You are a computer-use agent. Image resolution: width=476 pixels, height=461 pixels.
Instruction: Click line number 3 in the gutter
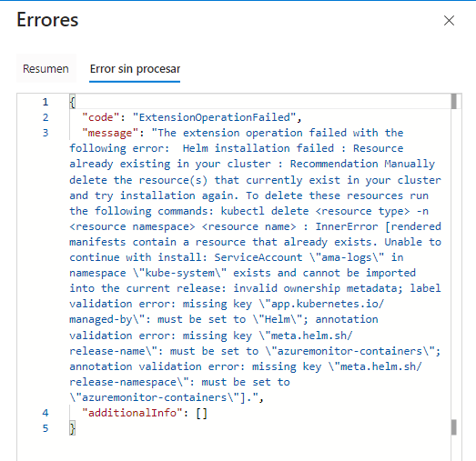46,133
